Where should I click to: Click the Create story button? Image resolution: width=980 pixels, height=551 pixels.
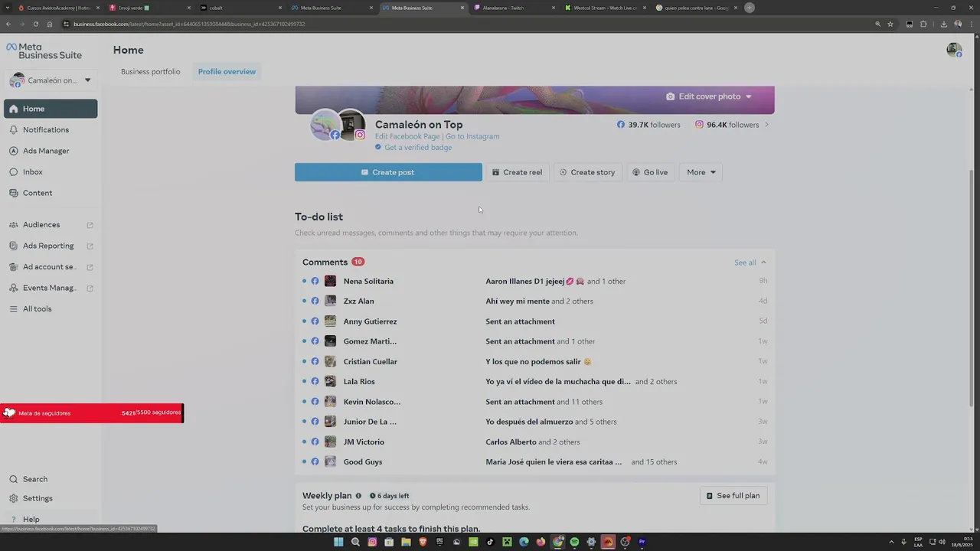[587, 172]
